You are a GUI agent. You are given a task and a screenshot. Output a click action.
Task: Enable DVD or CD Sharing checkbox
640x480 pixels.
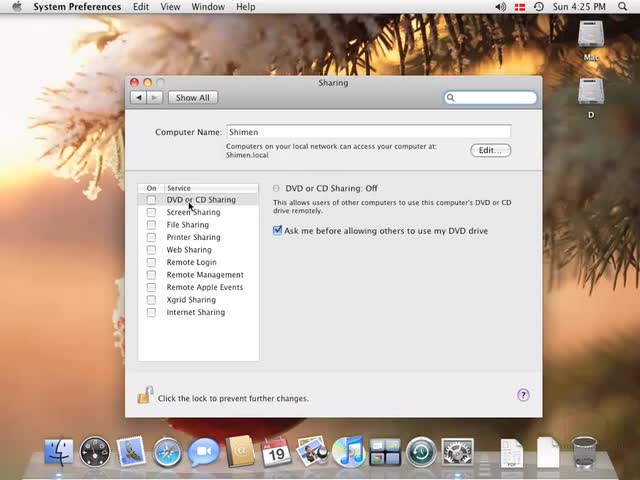point(151,200)
